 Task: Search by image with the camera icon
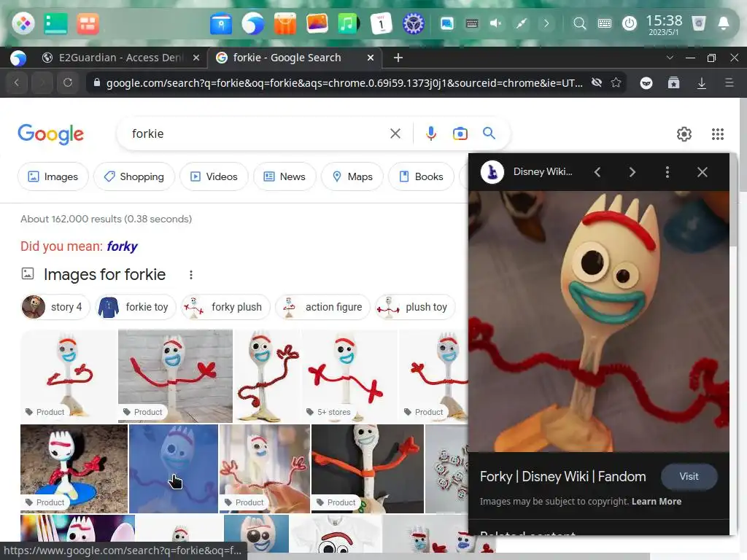click(460, 134)
